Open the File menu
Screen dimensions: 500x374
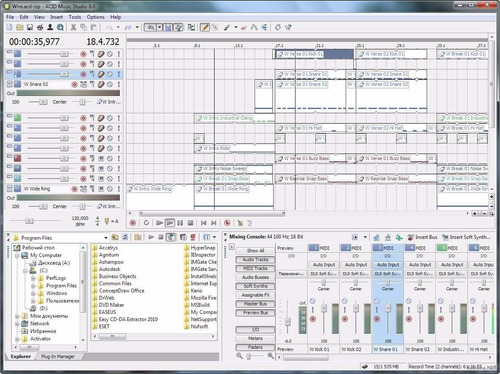[x=10, y=17]
